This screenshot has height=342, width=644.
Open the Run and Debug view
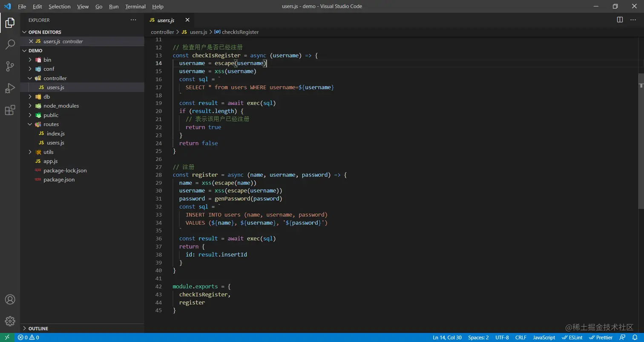(10, 88)
